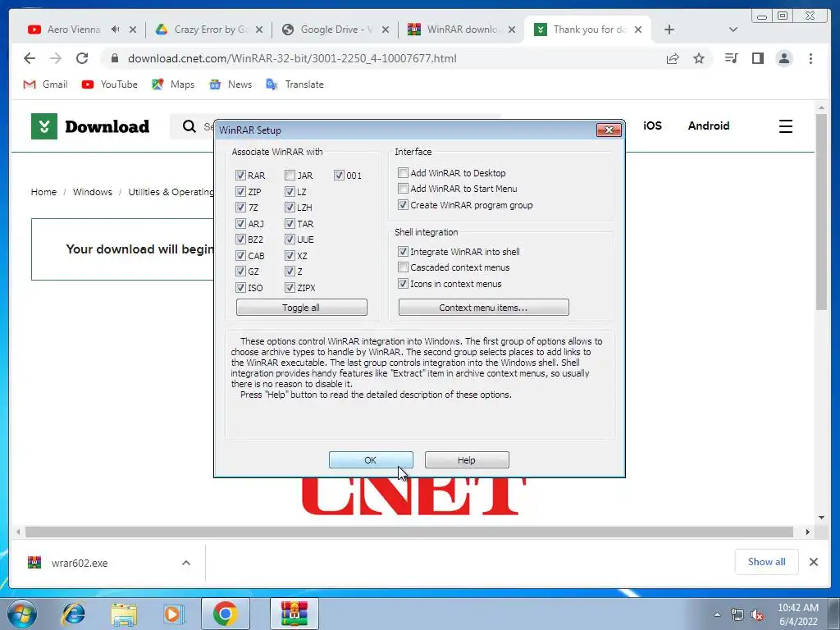Click Show all downloads button

(767, 561)
